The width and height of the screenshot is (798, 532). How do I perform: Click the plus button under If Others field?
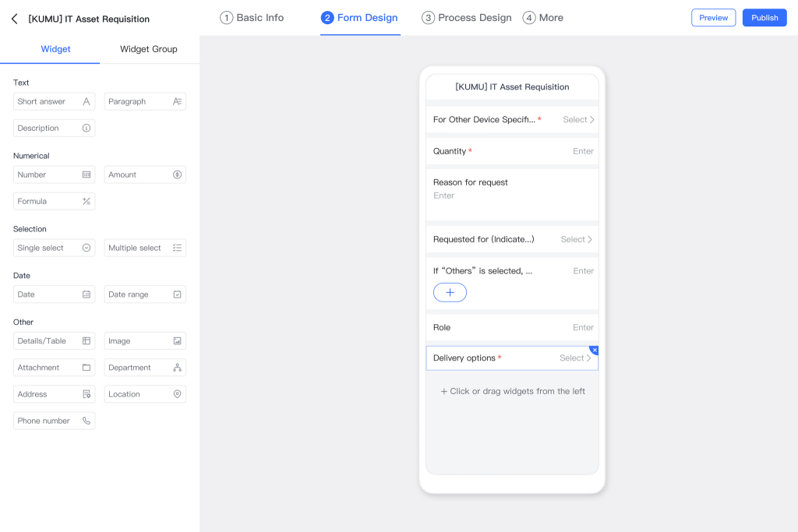pos(450,292)
